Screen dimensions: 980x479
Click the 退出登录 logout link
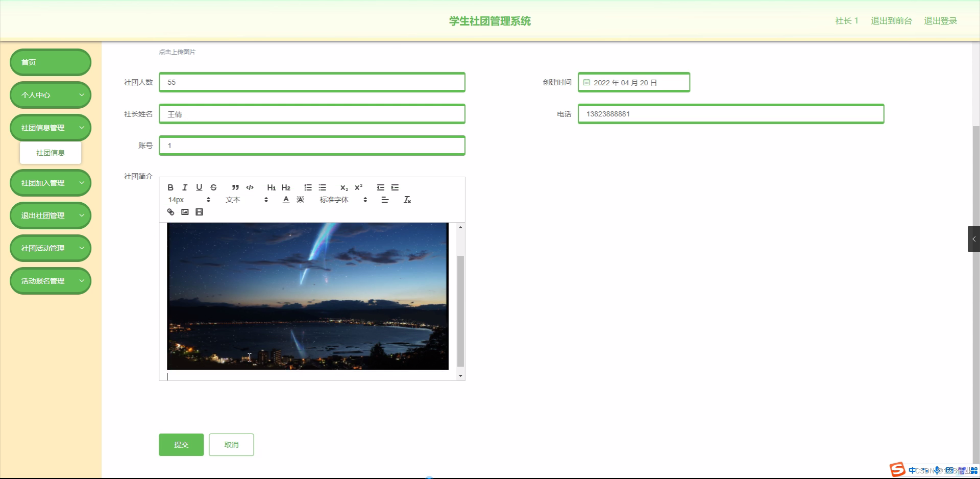(940, 21)
